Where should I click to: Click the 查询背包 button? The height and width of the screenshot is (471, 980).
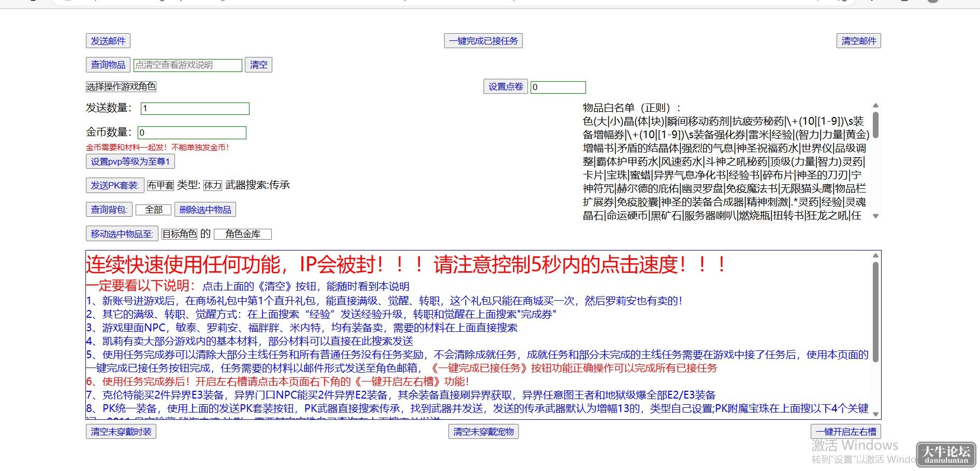coord(109,210)
